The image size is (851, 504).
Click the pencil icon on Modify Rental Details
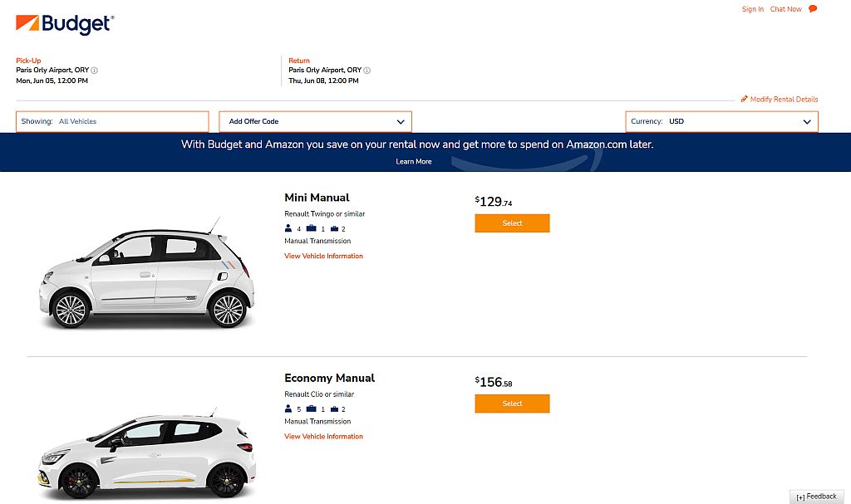745,99
